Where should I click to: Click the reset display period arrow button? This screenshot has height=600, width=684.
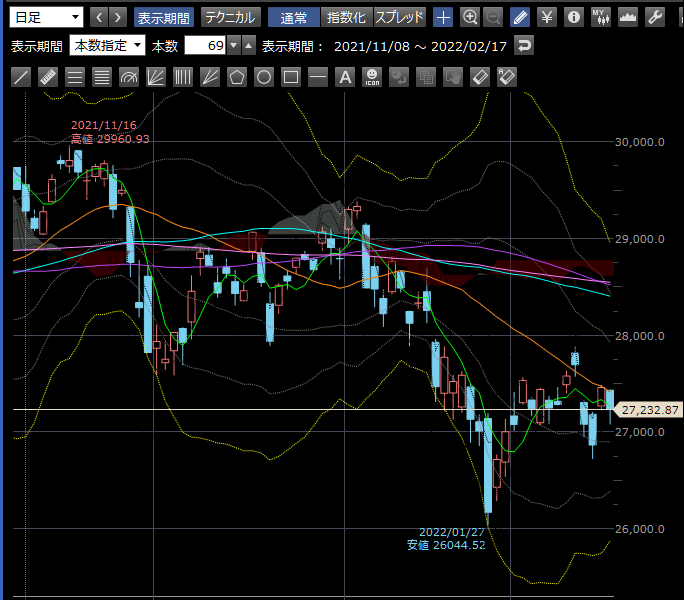tap(525, 46)
